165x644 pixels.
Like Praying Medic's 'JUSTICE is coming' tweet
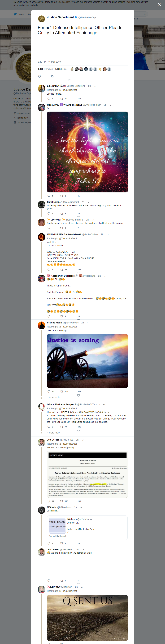[78, 395]
